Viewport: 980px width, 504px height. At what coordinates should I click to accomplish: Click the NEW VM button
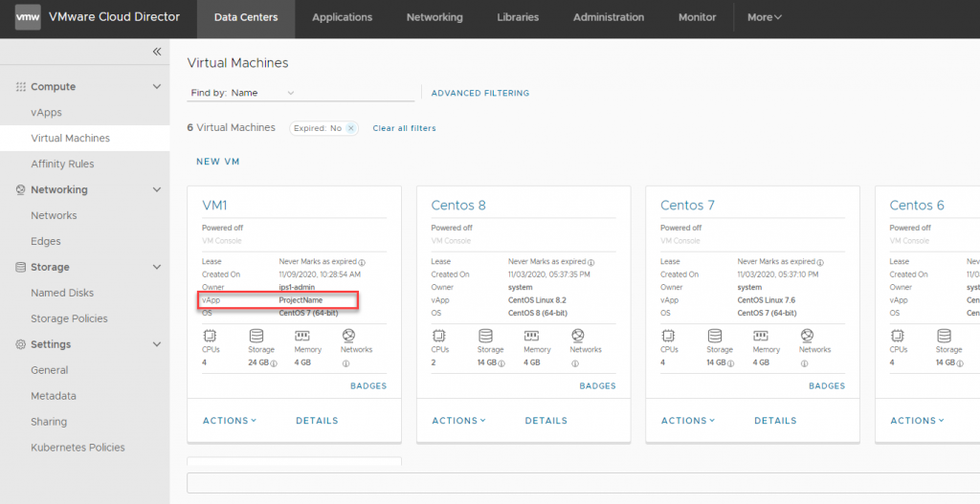[x=218, y=162]
